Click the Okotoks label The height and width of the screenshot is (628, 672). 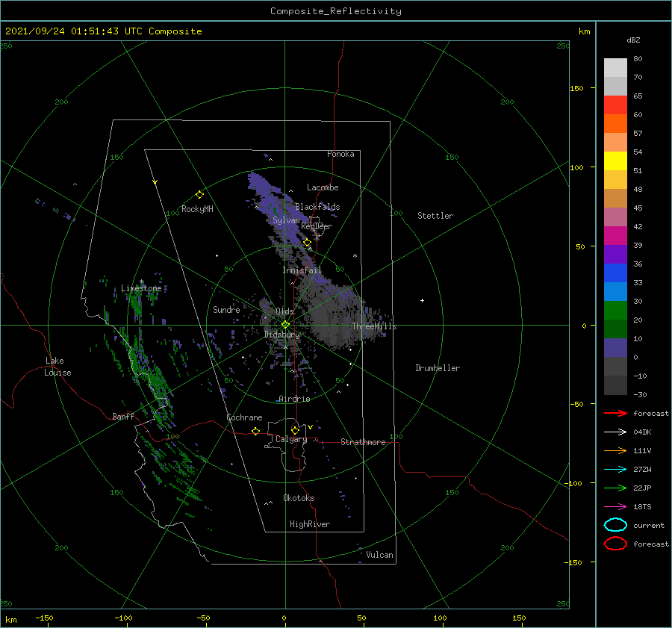coord(299,498)
